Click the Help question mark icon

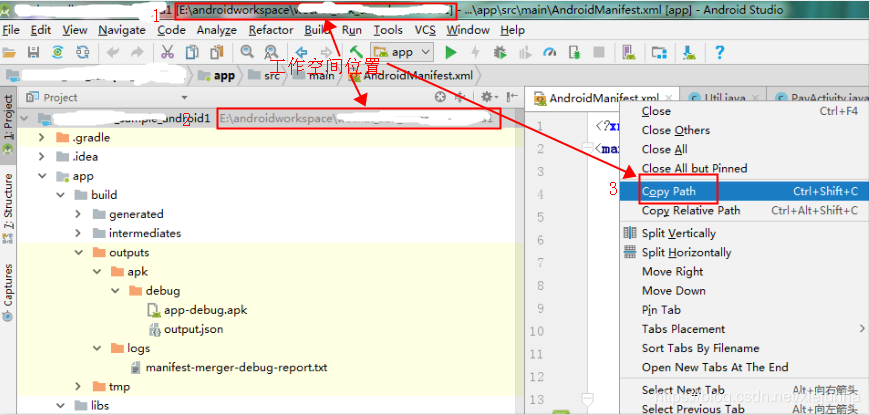tap(720, 53)
